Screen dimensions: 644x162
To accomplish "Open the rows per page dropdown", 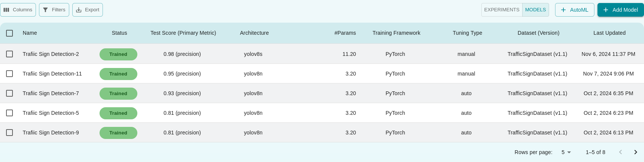I will tap(566, 152).
